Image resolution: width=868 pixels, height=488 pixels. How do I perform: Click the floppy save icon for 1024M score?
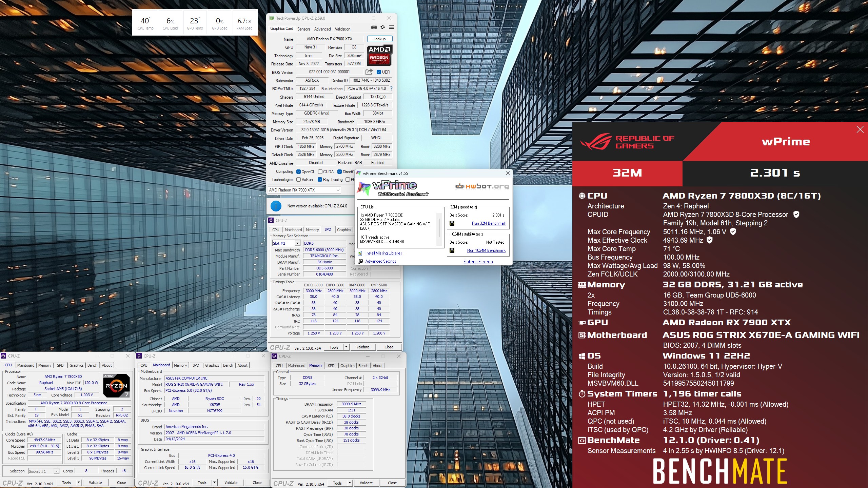click(x=452, y=250)
